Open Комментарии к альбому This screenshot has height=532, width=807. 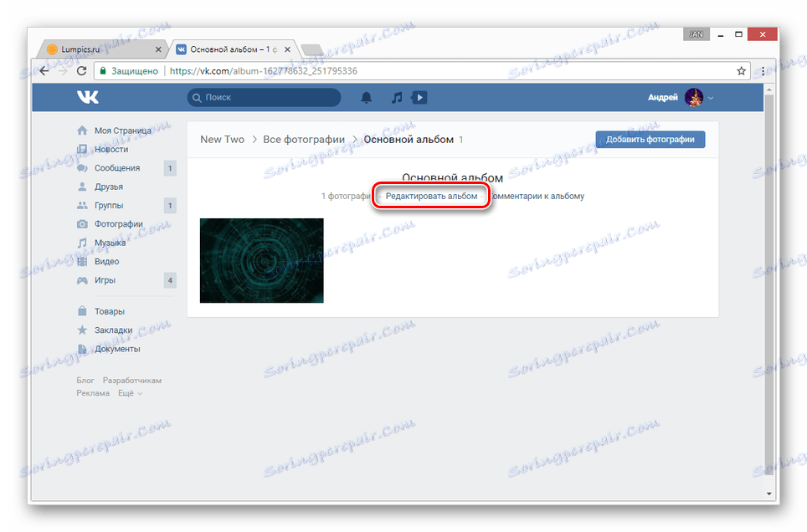[536, 196]
